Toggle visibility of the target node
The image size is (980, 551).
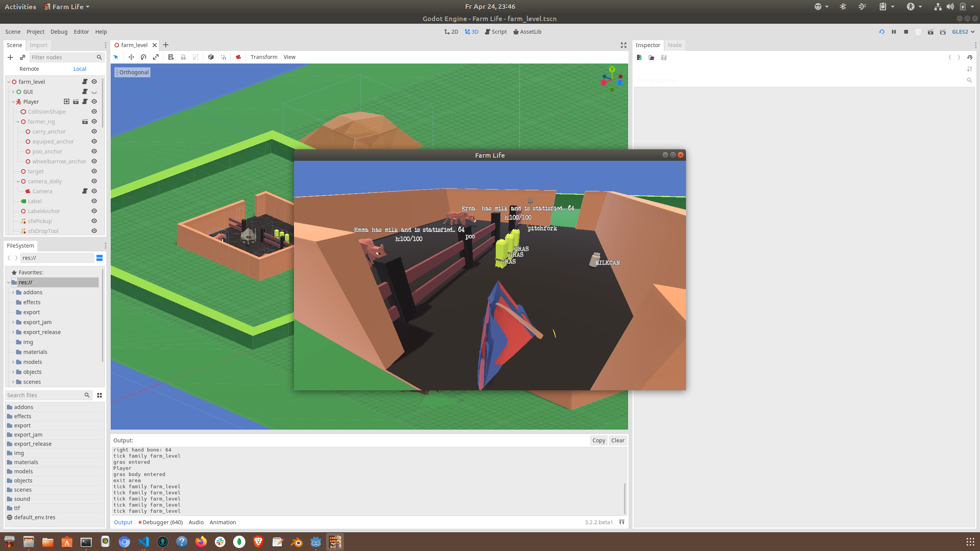(94, 171)
